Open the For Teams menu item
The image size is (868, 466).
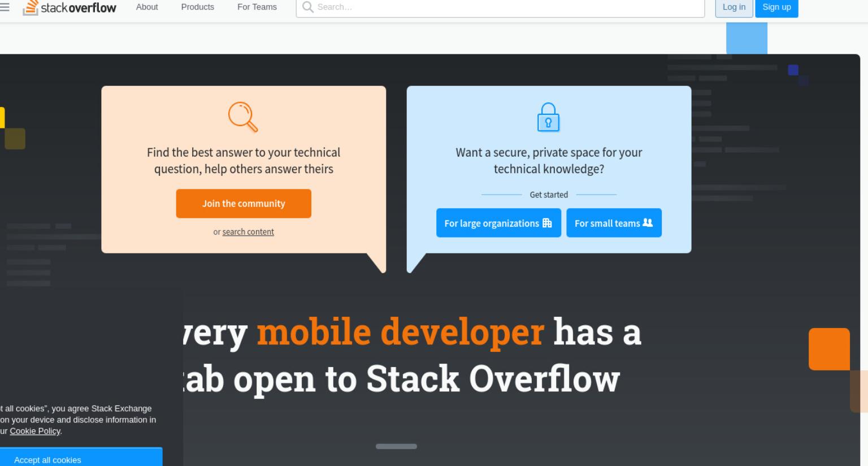pyautogui.click(x=257, y=7)
